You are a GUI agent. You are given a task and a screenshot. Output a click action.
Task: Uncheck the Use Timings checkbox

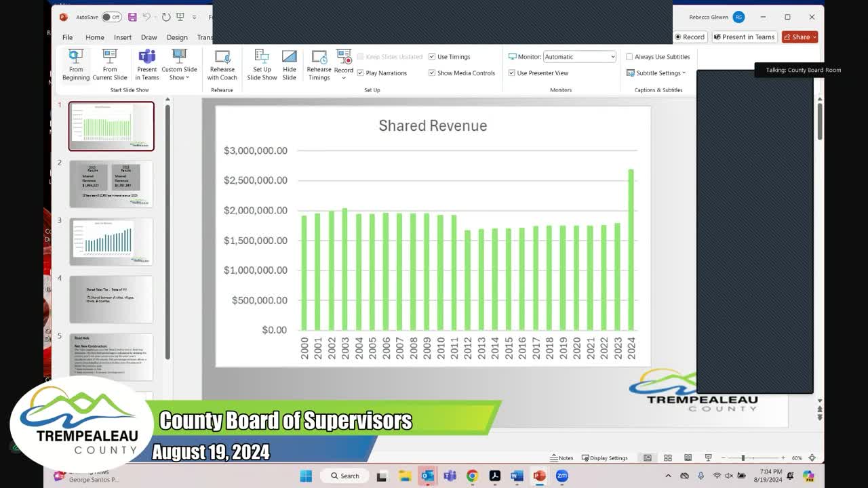tap(432, 57)
